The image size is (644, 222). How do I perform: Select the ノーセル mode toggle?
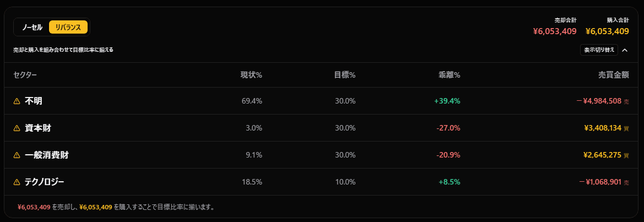tap(33, 27)
